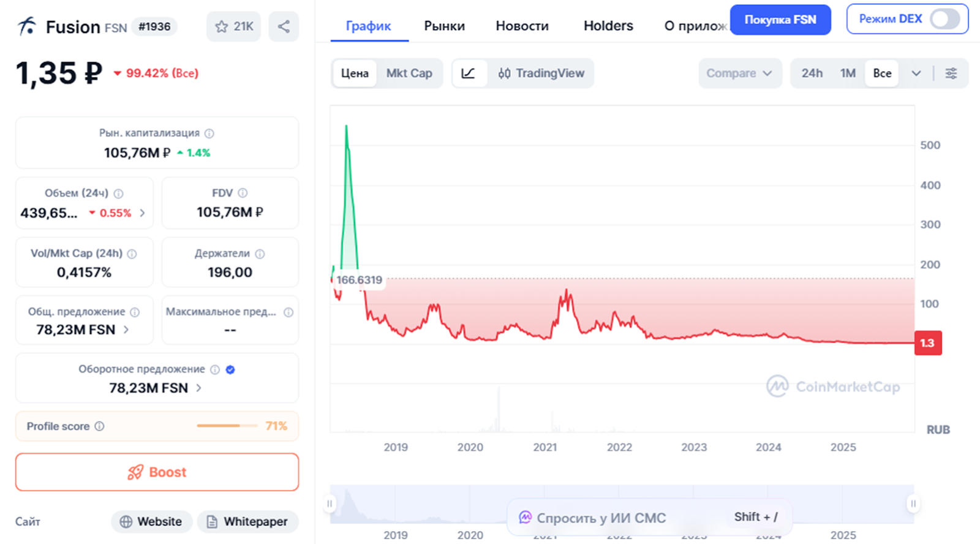Screen dimensions: 980x544
Task: Select the Mkt Cap chart toggle
Action: tap(409, 74)
